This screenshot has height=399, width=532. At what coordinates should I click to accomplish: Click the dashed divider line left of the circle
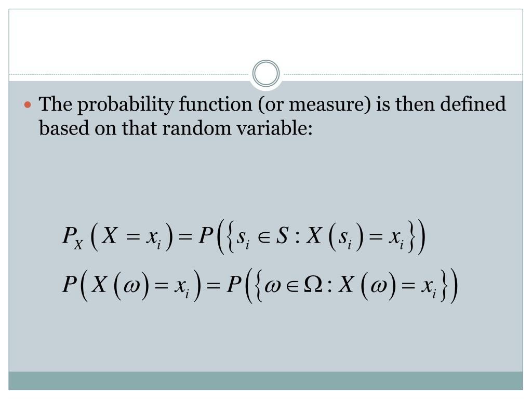click(129, 74)
